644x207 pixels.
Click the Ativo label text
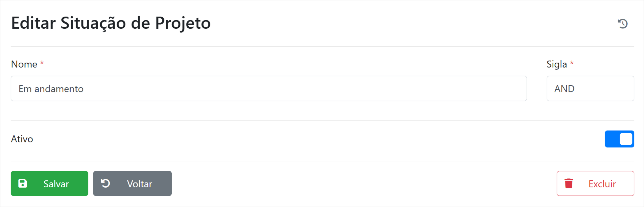pos(22,139)
